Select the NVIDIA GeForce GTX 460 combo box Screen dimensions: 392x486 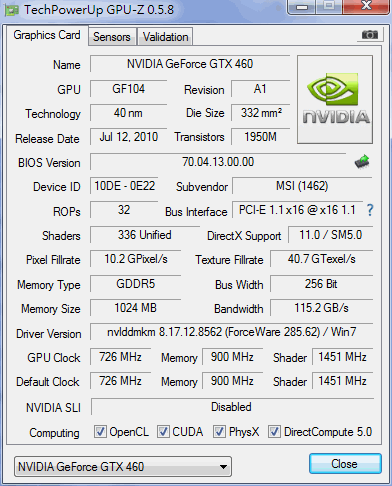tap(123, 467)
